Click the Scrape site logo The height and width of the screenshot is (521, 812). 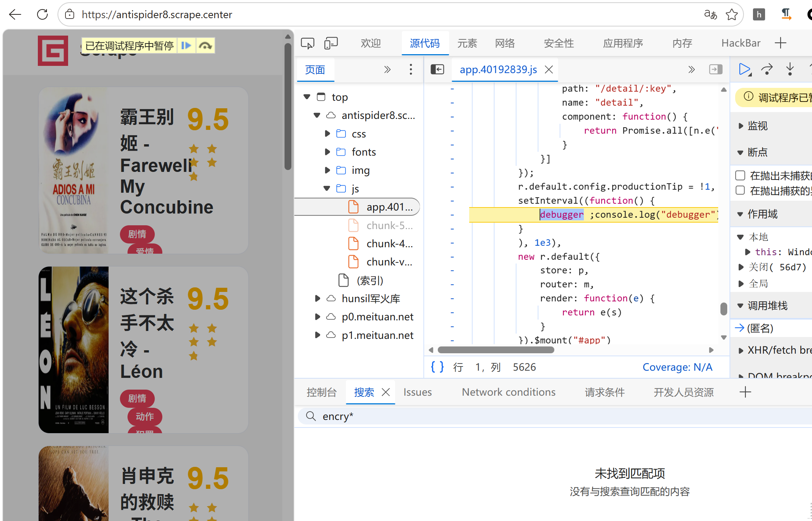tap(53, 51)
